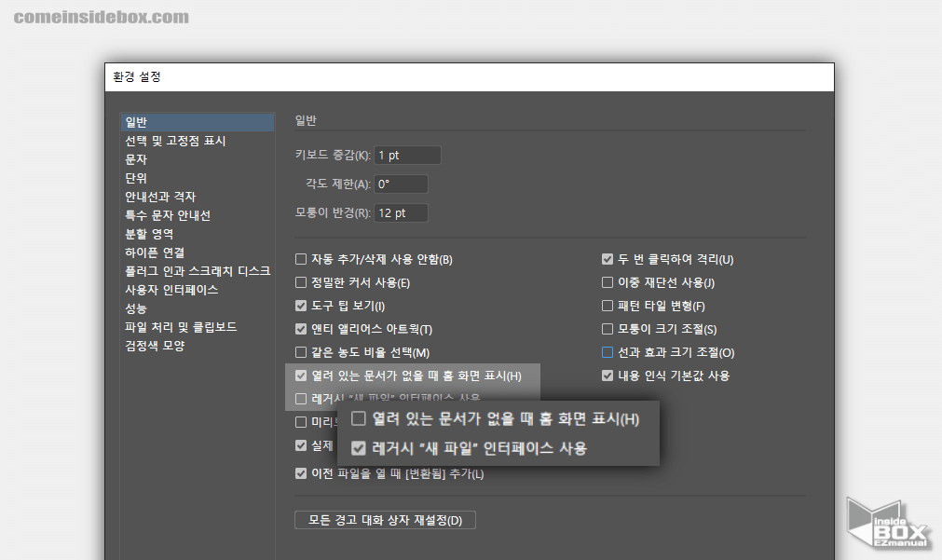Open the 문자 preferences category
The image size is (942, 560).
(x=136, y=159)
